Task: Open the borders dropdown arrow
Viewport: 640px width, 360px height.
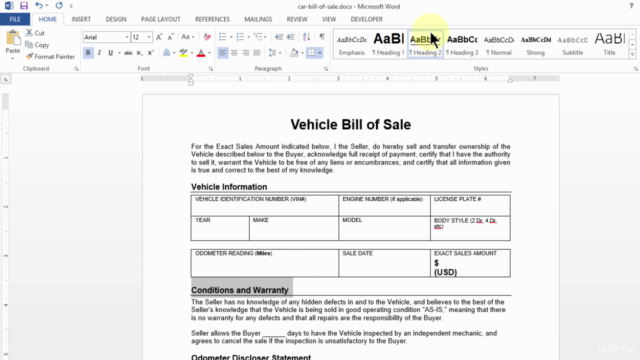Action: click(320, 53)
